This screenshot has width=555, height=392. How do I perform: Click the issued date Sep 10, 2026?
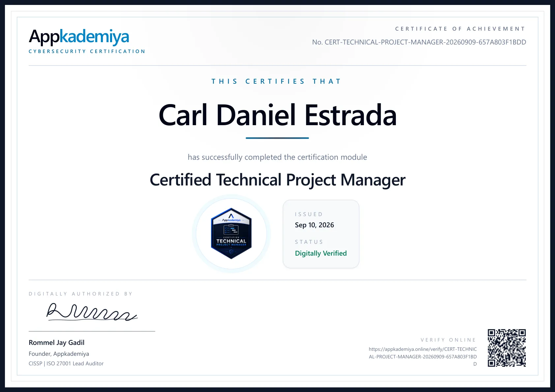pos(314,225)
